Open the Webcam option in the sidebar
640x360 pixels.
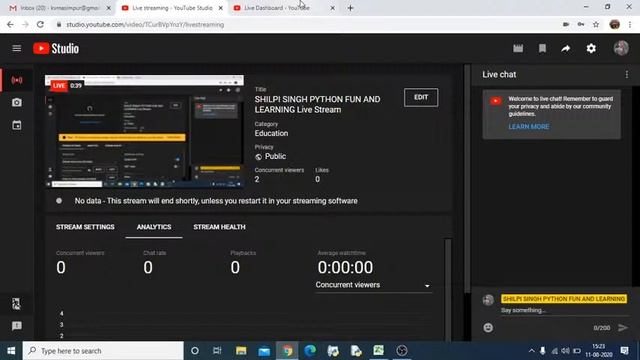click(17, 102)
